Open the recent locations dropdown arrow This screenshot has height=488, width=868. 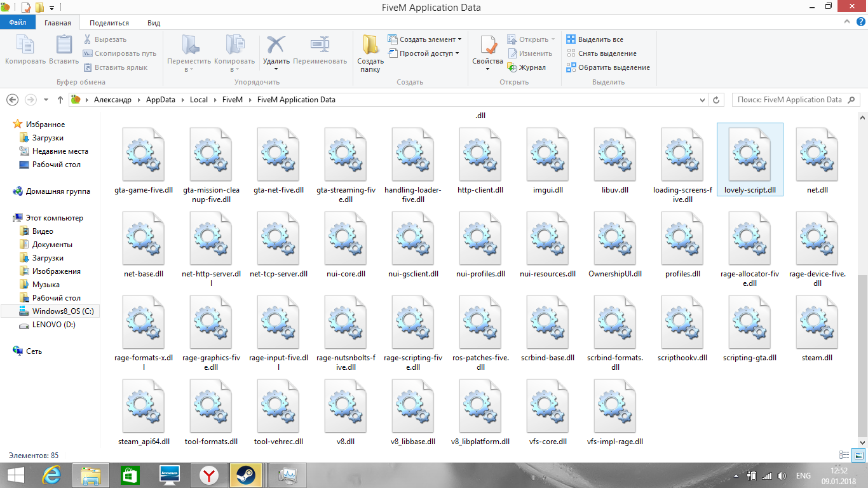coord(46,100)
